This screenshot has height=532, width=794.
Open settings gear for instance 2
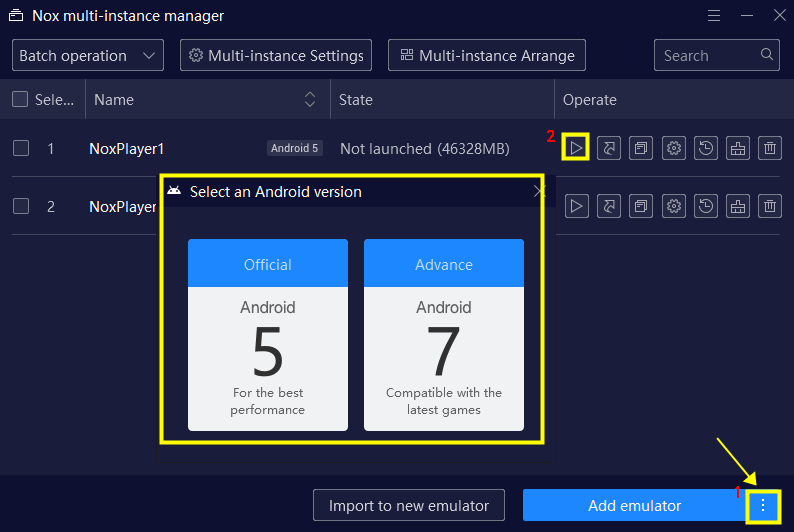673,206
